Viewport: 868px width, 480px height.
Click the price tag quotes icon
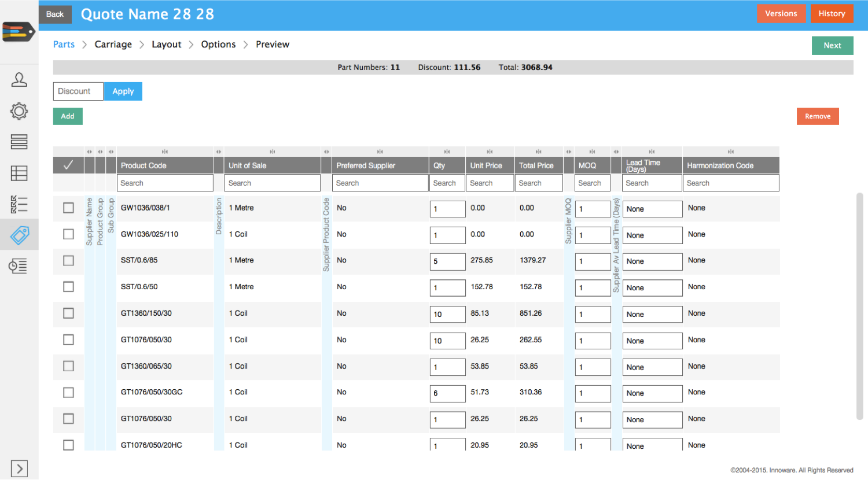[x=19, y=235]
